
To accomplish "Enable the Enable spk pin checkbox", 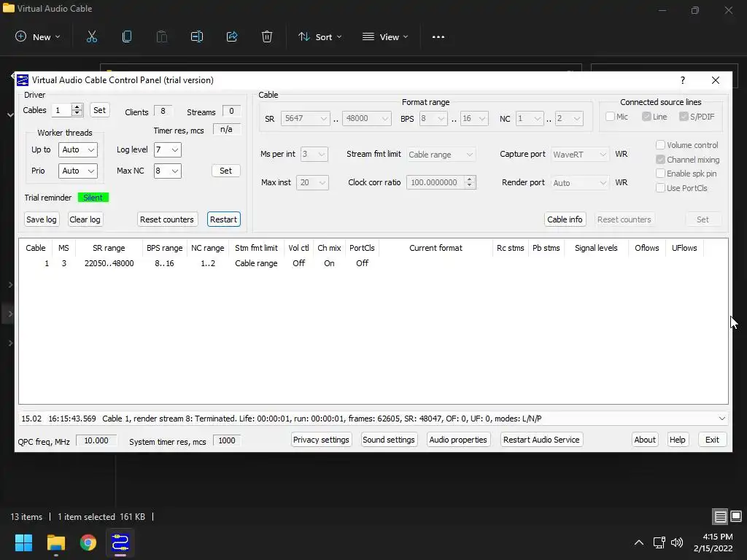I will 660,174.
